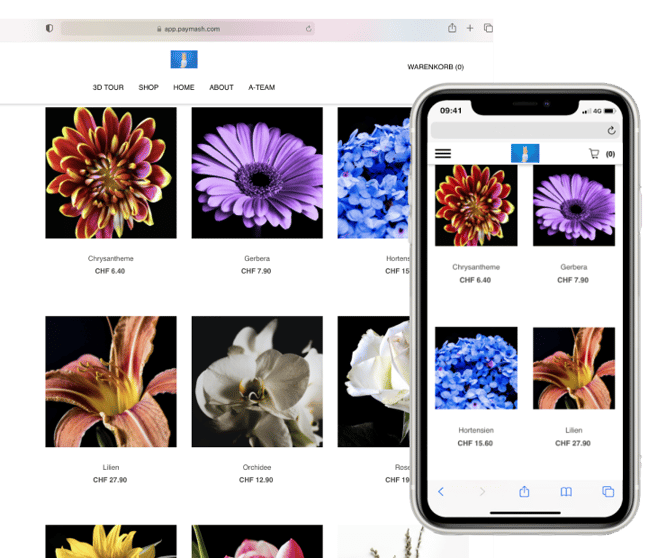Open a new tab in desktop browser

coord(470,28)
